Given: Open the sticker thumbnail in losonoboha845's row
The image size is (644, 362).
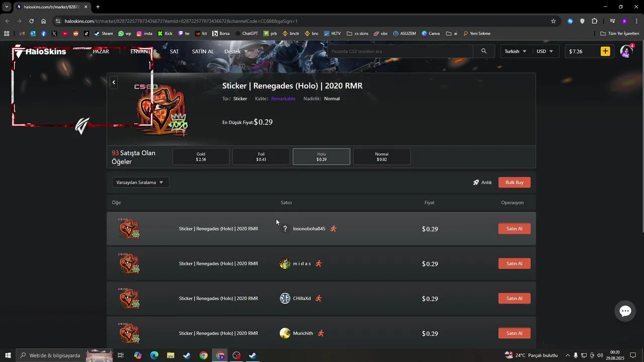Looking at the screenshot, I should [129, 229].
